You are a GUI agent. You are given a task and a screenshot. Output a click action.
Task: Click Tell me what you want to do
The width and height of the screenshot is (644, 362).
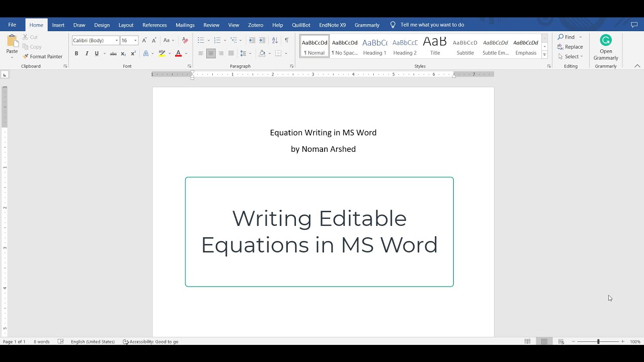point(432,25)
